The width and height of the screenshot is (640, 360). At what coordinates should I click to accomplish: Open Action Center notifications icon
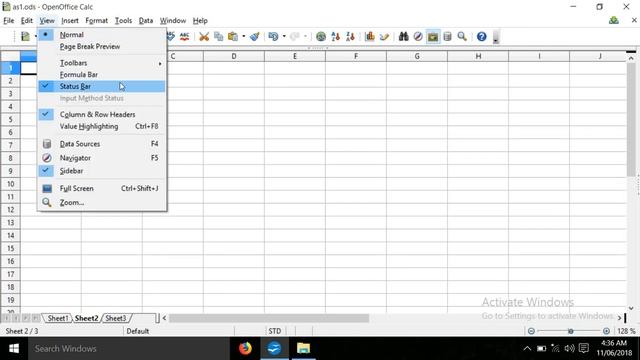pyautogui.click(x=584, y=348)
